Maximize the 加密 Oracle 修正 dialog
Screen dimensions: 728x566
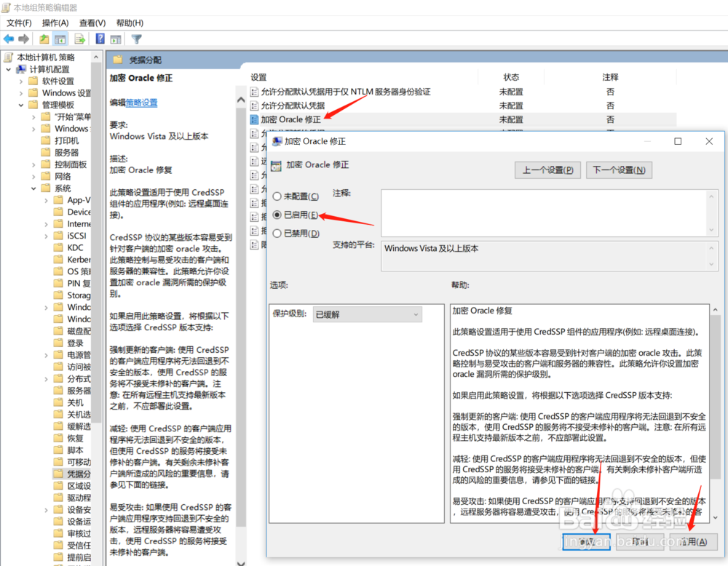click(x=678, y=141)
